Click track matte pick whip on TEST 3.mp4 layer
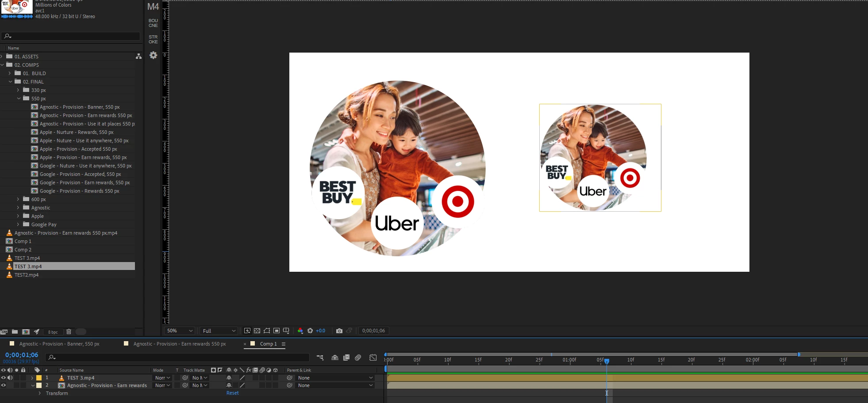This screenshot has height=403, width=868. 185,378
